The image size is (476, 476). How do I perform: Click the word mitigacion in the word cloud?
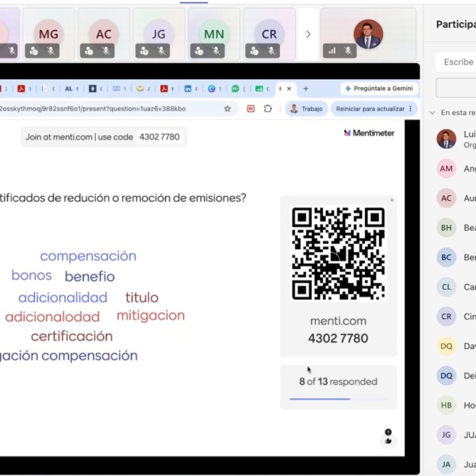(151, 316)
